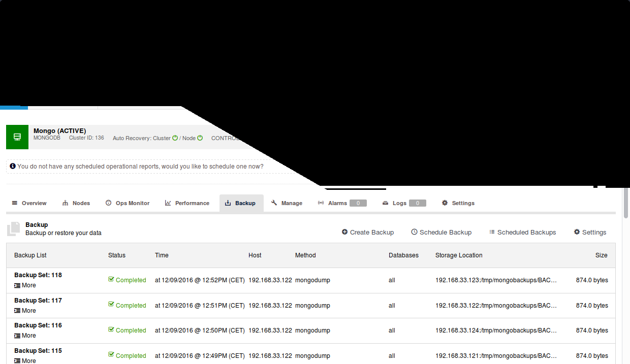Viewport: 630px width, 364px height.
Task: Expand More under Backup Set: 118
Action: pos(25,285)
